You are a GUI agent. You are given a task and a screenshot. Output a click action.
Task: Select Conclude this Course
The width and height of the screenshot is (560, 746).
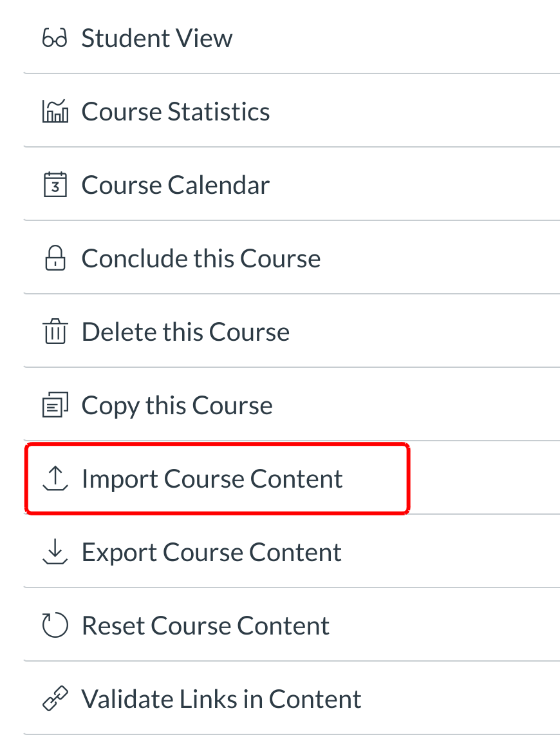[x=201, y=259]
